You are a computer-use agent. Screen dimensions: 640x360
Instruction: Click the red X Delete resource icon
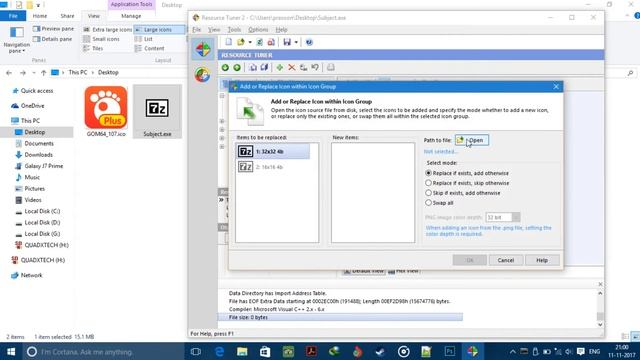click(x=291, y=67)
